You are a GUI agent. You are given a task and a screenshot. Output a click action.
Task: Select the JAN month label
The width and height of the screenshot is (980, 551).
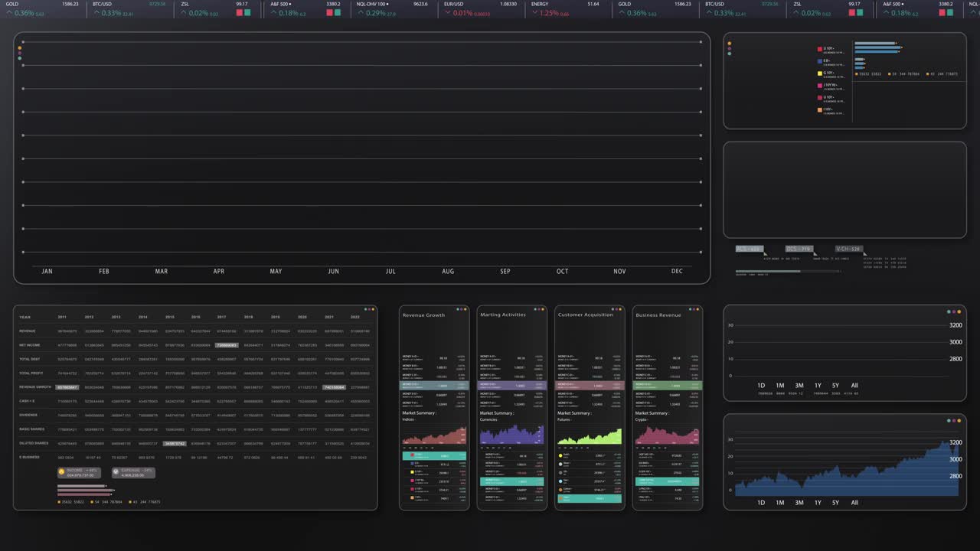[x=47, y=271]
